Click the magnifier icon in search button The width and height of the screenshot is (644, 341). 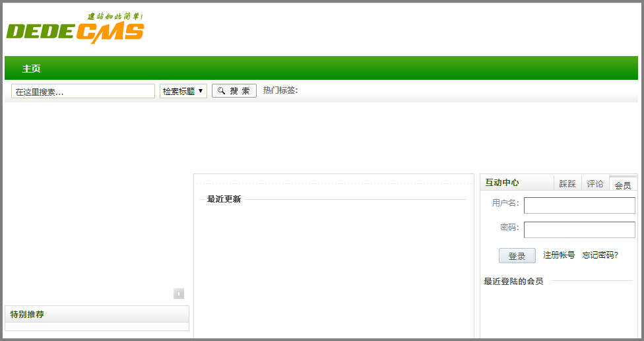pyautogui.click(x=222, y=90)
